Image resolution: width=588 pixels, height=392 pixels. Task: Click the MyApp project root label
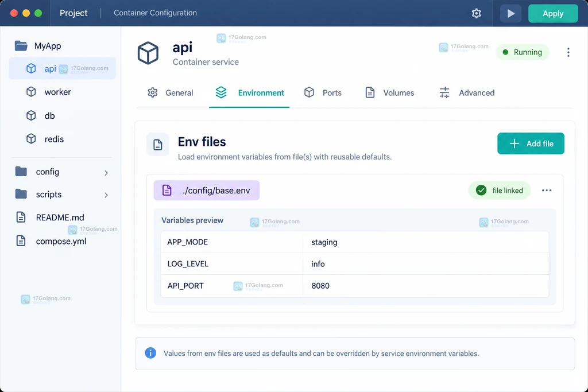(48, 46)
